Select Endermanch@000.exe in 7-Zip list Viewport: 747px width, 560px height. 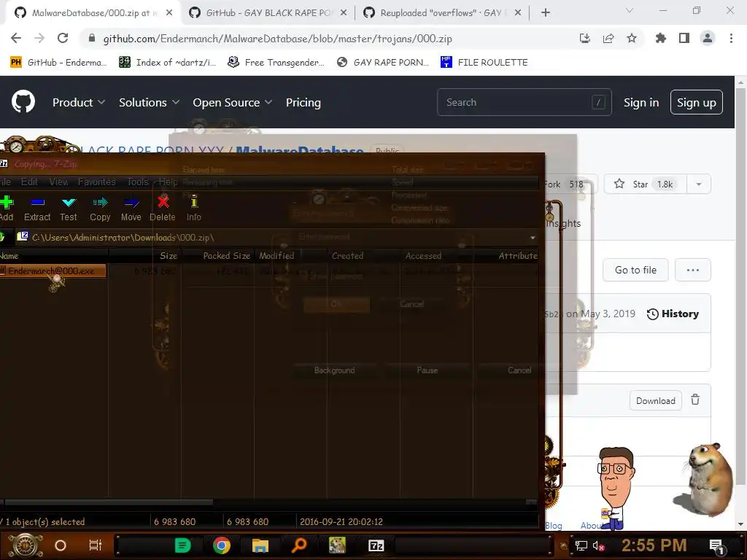(x=51, y=271)
